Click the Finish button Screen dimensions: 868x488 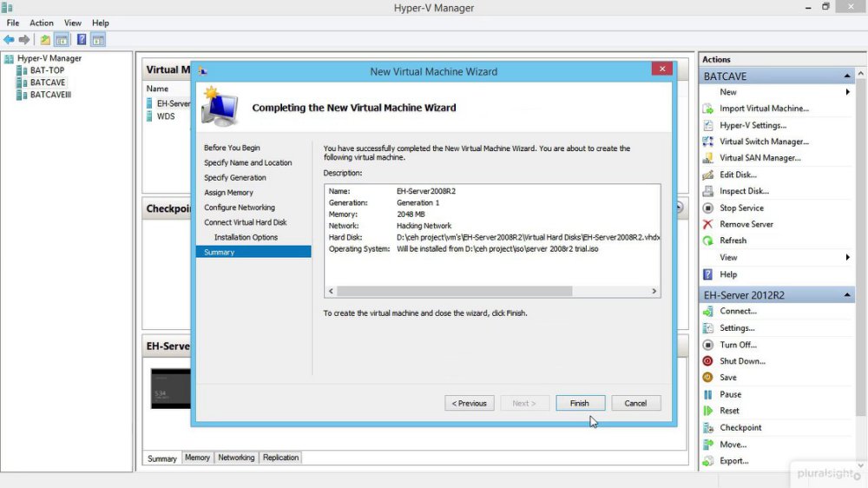click(580, 403)
